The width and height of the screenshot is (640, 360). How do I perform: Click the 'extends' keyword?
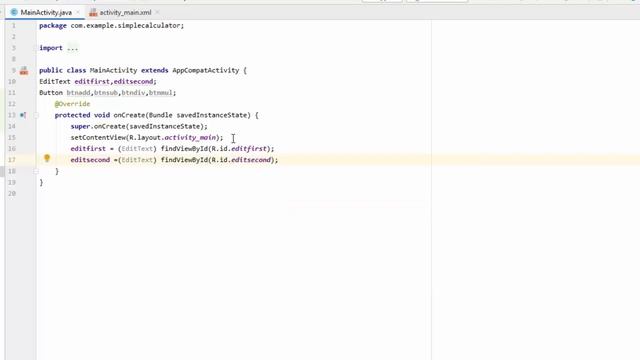pos(155,71)
